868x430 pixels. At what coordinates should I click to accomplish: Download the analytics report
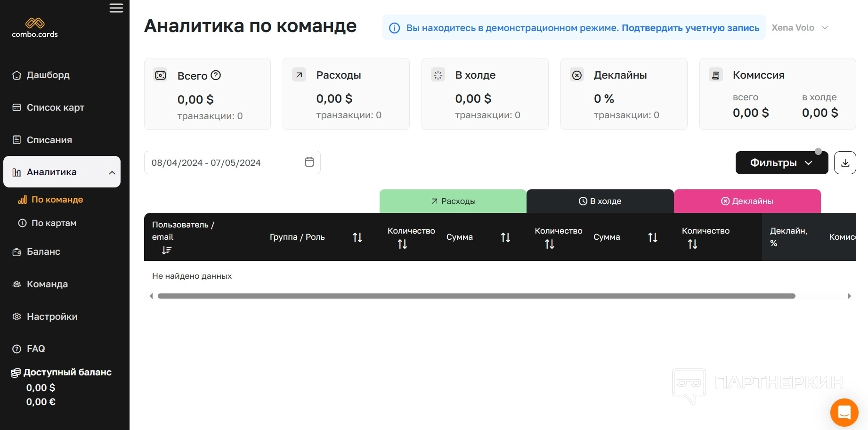845,163
